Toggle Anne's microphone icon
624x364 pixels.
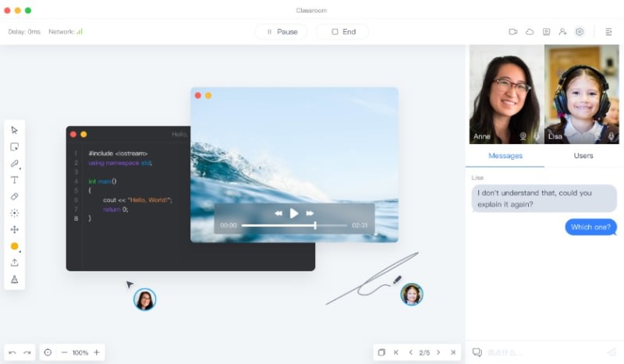point(537,136)
